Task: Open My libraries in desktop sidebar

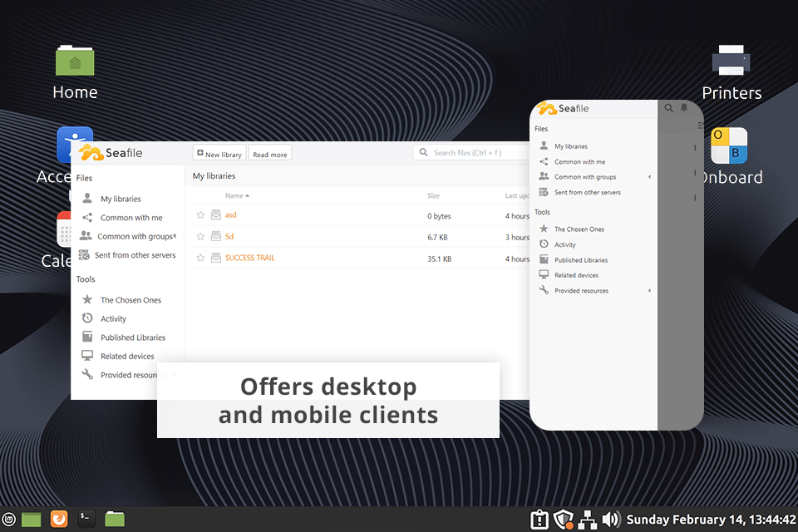Action: [x=121, y=199]
